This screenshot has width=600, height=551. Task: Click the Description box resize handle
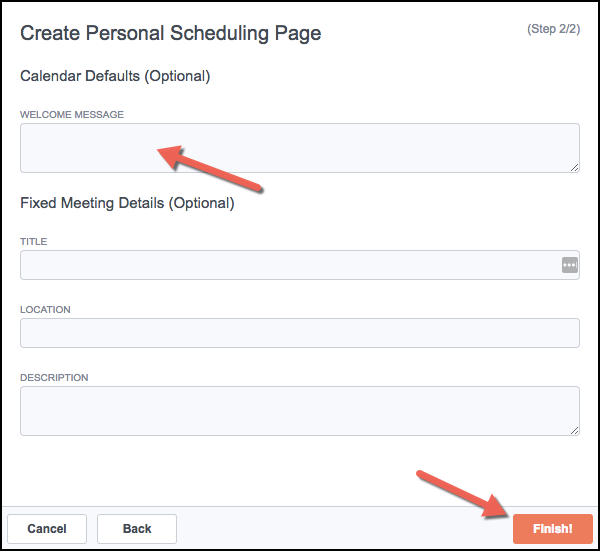click(574, 430)
